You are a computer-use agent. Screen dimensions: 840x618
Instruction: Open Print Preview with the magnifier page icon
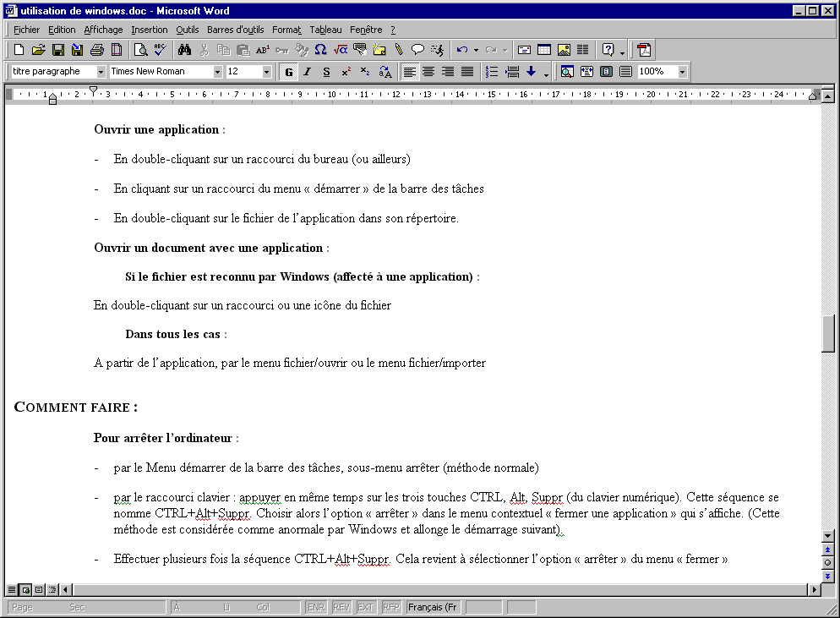pyautogui.click(x=140, y=51)
